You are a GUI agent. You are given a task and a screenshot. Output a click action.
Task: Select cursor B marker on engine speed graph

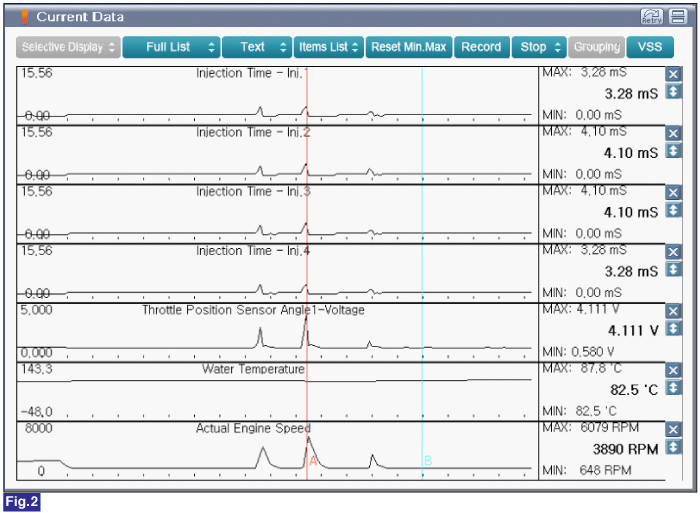pos(428,461)
